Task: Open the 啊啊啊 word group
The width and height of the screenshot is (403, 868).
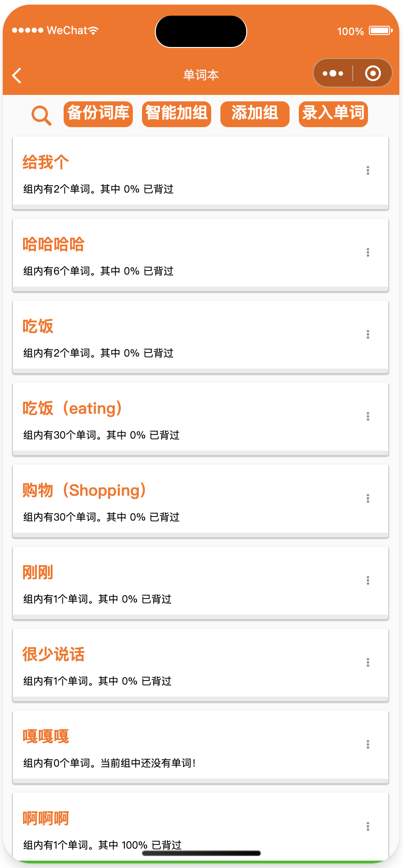Action: point(46,818)
